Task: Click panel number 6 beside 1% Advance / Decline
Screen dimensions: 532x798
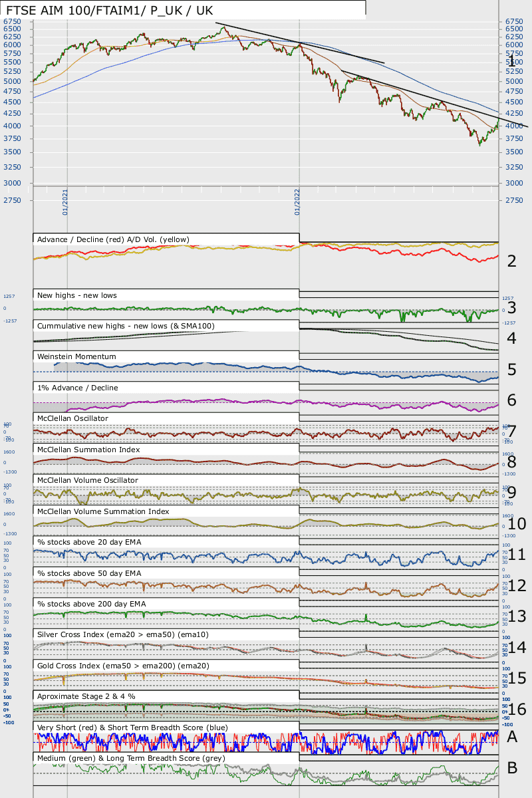Action: tap(511, 400)
